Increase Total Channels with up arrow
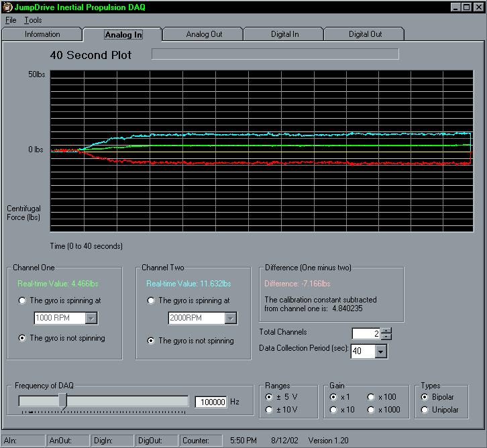The height and width of the screenshot is (448, 487). tap(386, 331)
